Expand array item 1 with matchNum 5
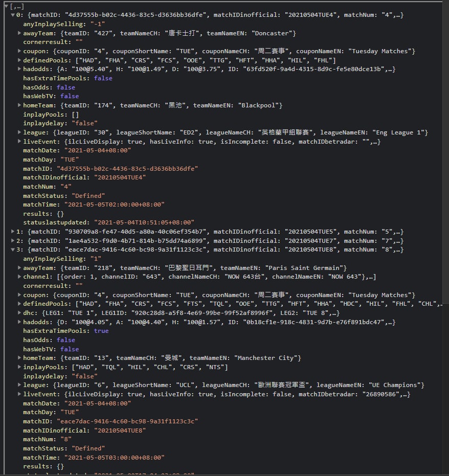This screenshot has width=449, height=476. click(13, 232)
